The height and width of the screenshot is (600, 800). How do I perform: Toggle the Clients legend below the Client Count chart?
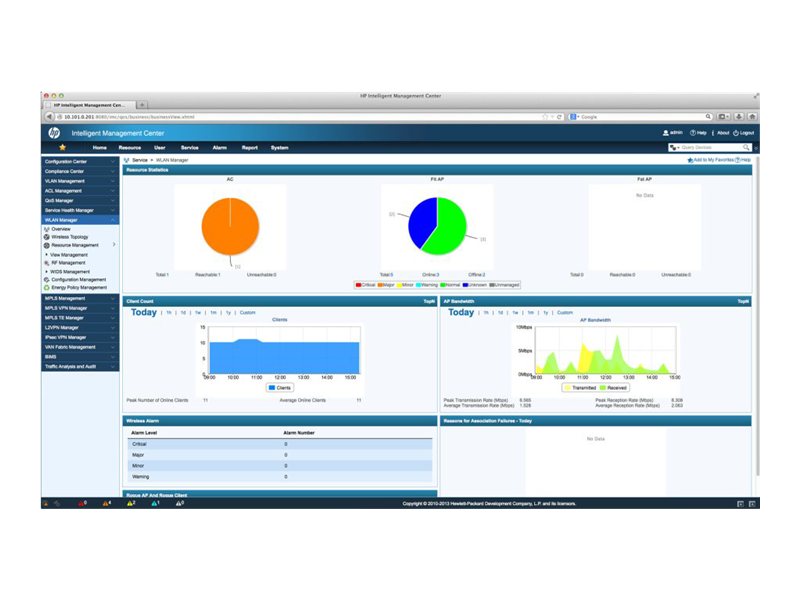pos(278,388)
